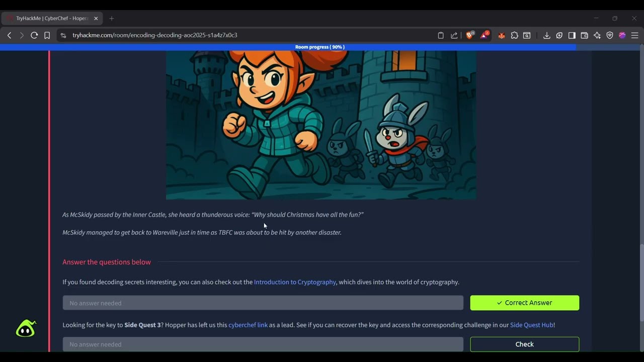Reload the TryHackMe page
The image size is (644, 362).
tap(34, 35)
